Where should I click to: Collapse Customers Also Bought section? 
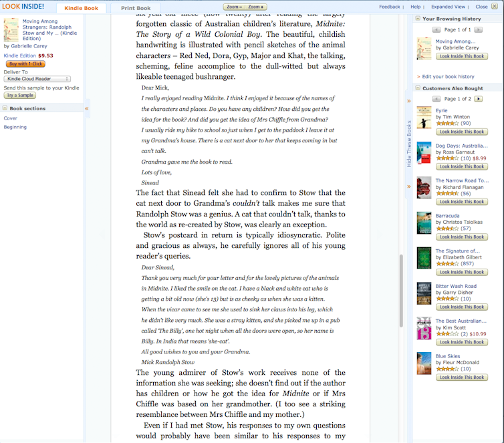pos(418,88)
